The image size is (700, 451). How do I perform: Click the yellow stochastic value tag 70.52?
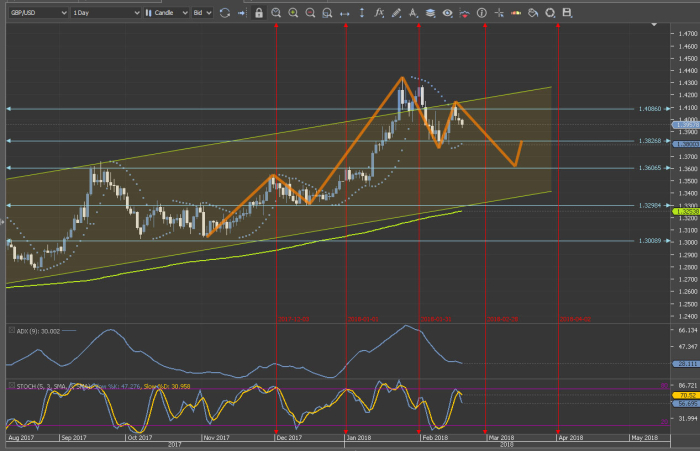point(686,396)
